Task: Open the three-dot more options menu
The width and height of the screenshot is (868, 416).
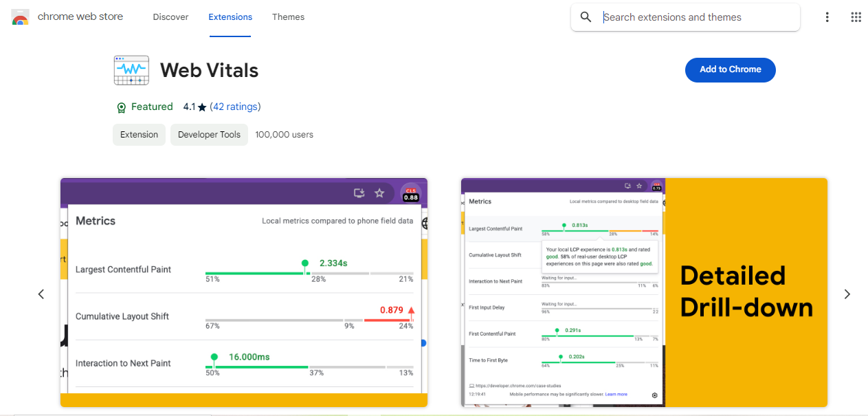Action: coord(827,17)
